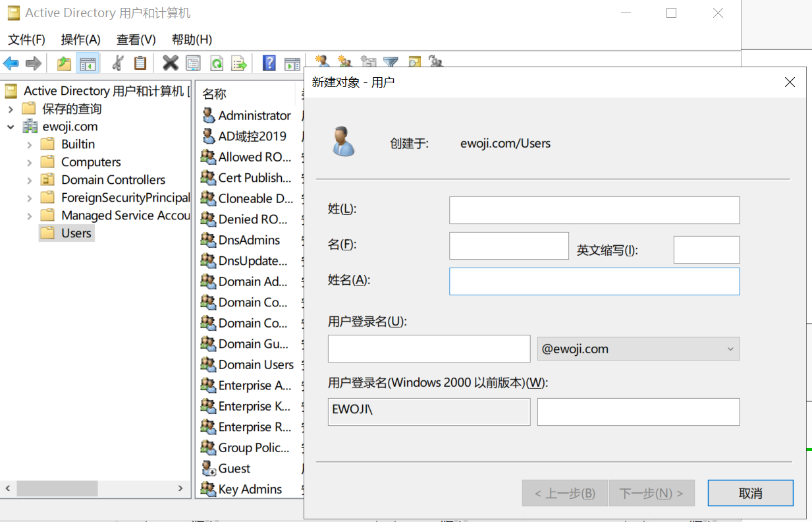Select the Cloneable D... list entry

[x=247, y=198]
